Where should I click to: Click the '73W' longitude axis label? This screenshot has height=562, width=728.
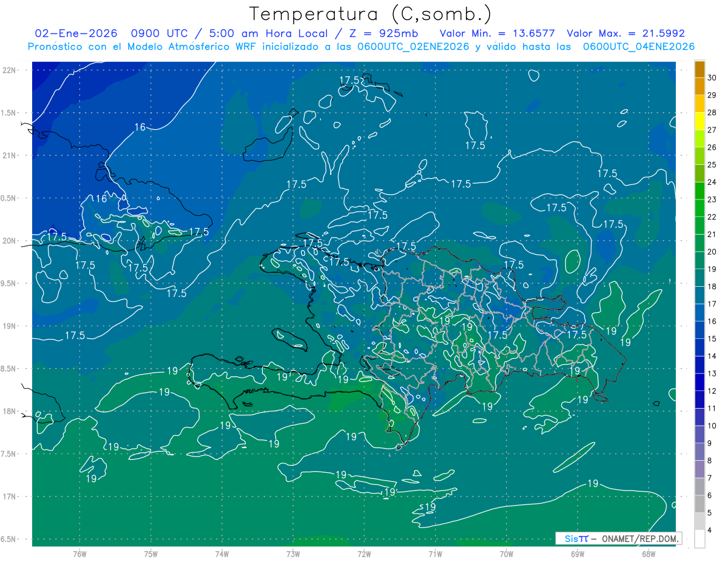click(x=293, y=554)
